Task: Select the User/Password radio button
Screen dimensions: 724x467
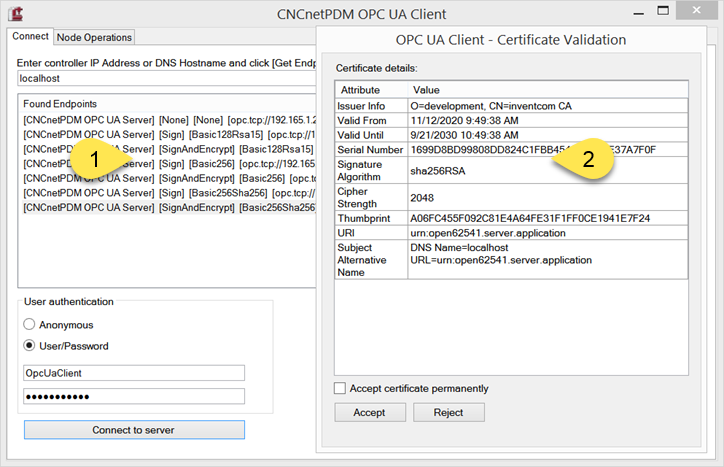Action: [x=29, y=346]
